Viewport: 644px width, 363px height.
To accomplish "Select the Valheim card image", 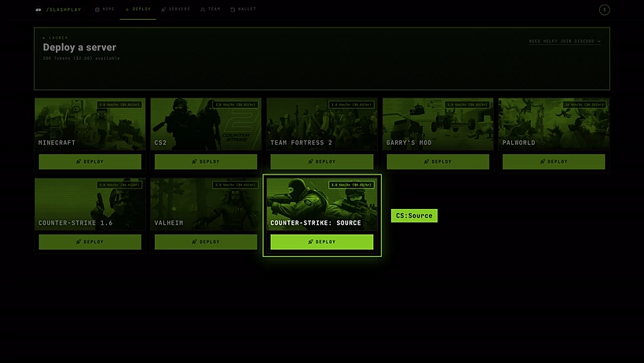I will point(206,204).
